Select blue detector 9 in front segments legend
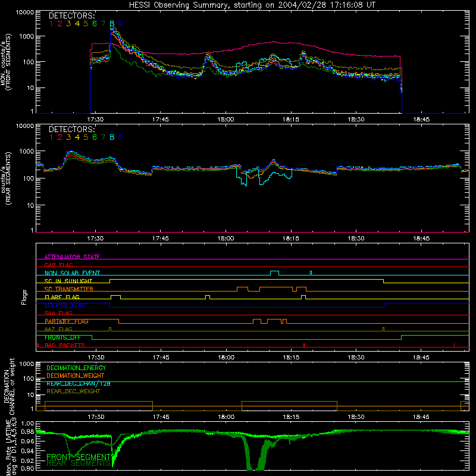This screenshot has height=476, width=476. coord(121,24)
